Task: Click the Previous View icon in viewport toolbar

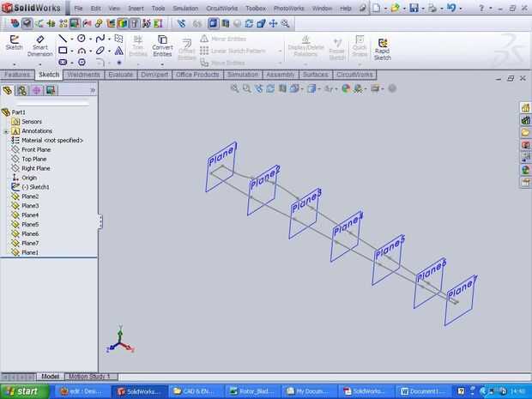Action: click(x=259, y=88)
